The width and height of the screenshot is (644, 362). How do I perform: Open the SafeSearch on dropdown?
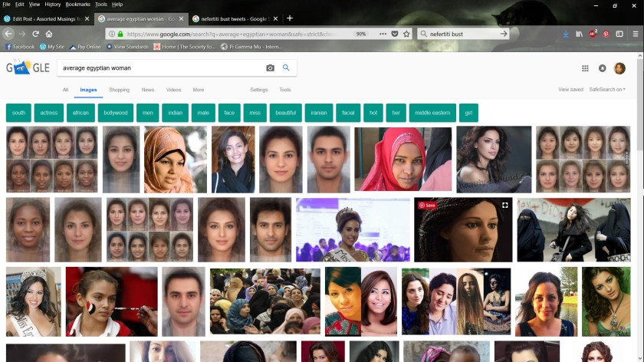click(x=606, y=90)
